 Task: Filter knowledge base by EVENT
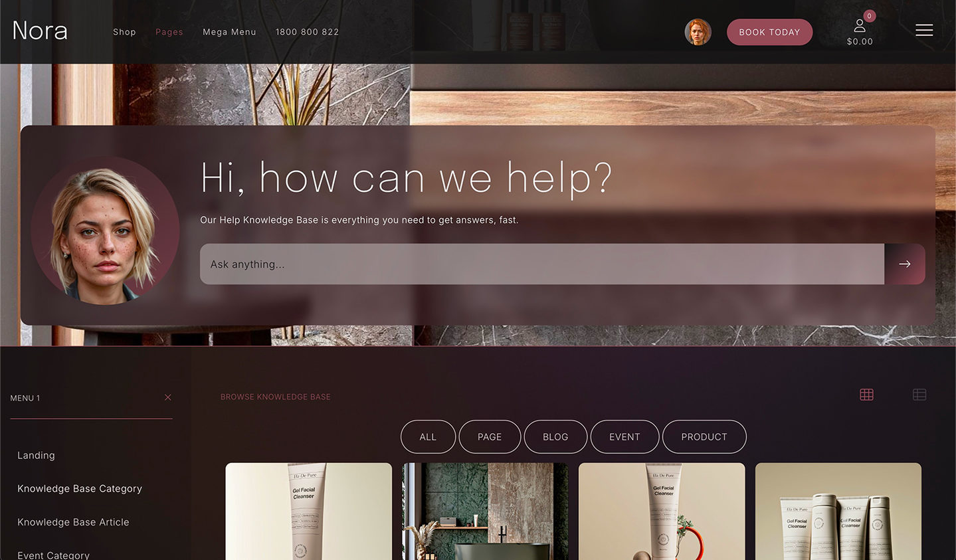point(624,437)
